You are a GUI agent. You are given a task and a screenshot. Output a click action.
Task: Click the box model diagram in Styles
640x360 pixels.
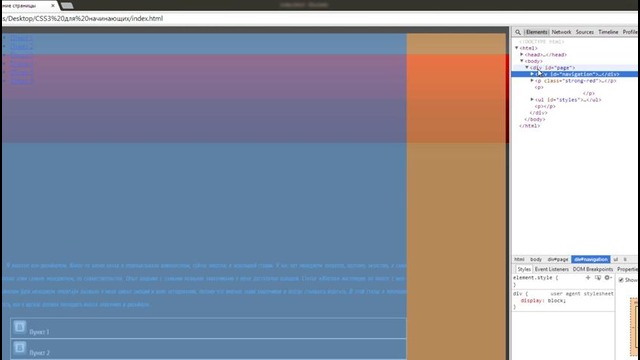635,327
